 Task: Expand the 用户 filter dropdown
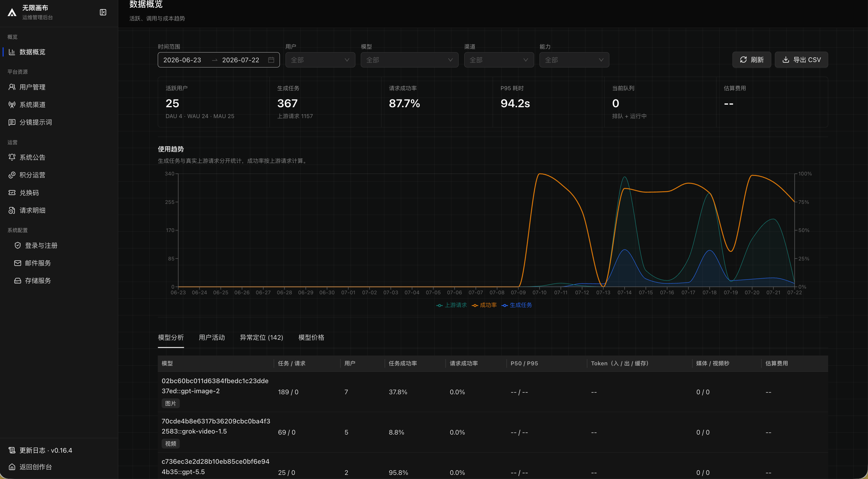(320, 60)
